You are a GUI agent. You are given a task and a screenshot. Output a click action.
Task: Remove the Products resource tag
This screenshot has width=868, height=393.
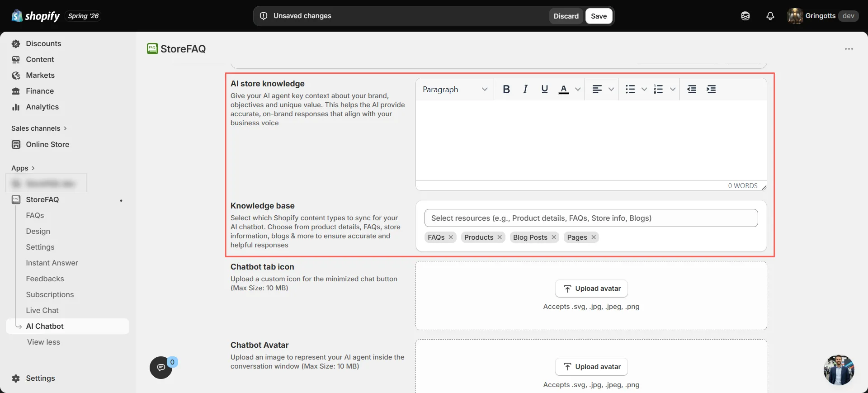click(500, 237)
